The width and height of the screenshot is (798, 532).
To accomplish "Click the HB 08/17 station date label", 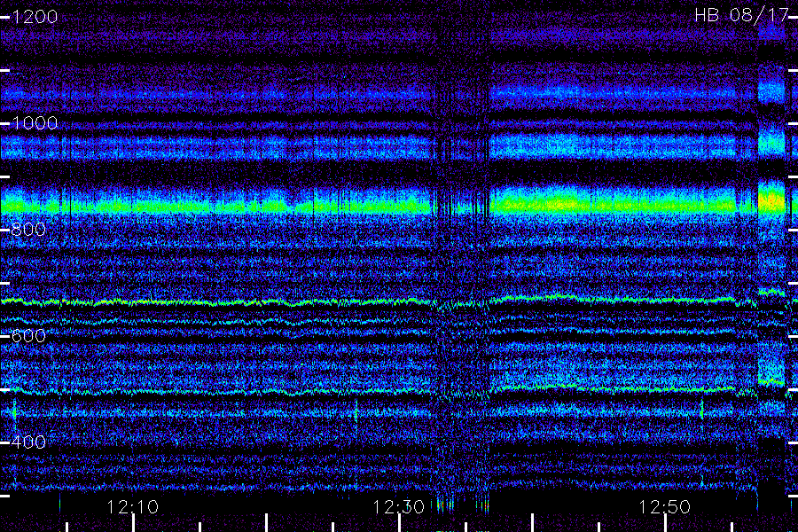I will (741, 15).
